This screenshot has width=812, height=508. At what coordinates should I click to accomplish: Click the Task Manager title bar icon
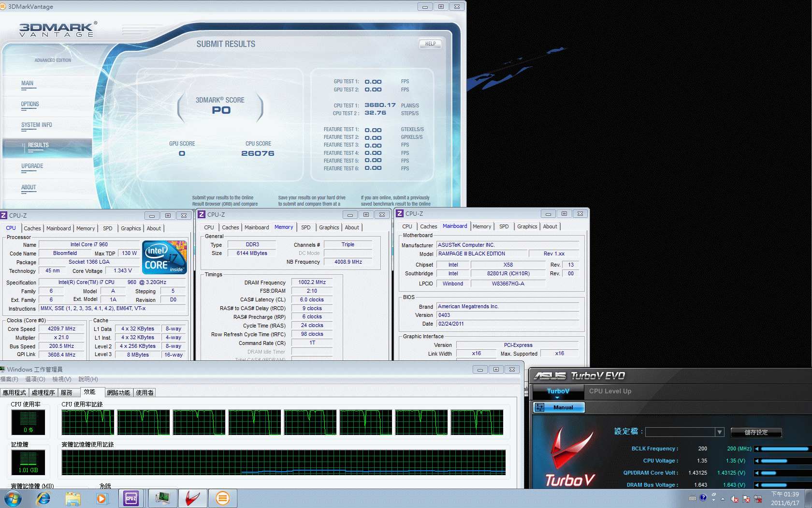[2, 370]
